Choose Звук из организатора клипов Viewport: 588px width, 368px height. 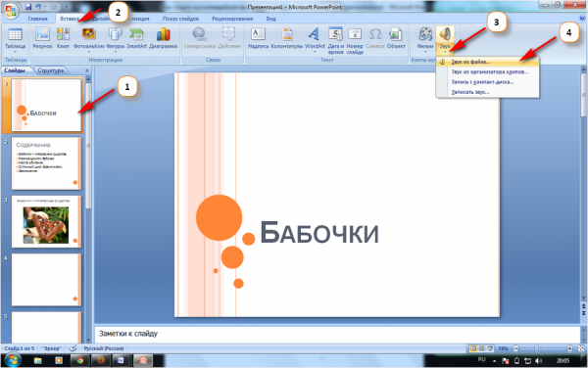487,71
